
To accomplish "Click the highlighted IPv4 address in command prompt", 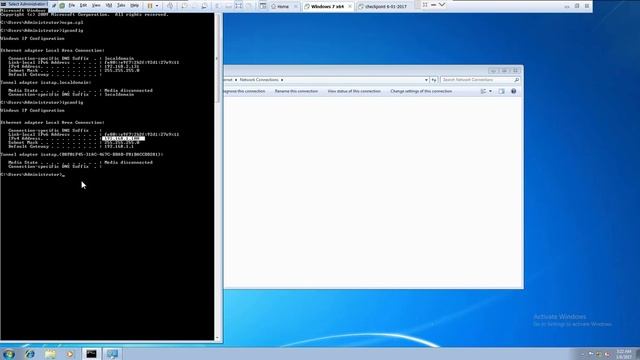I will pos(123,139).
